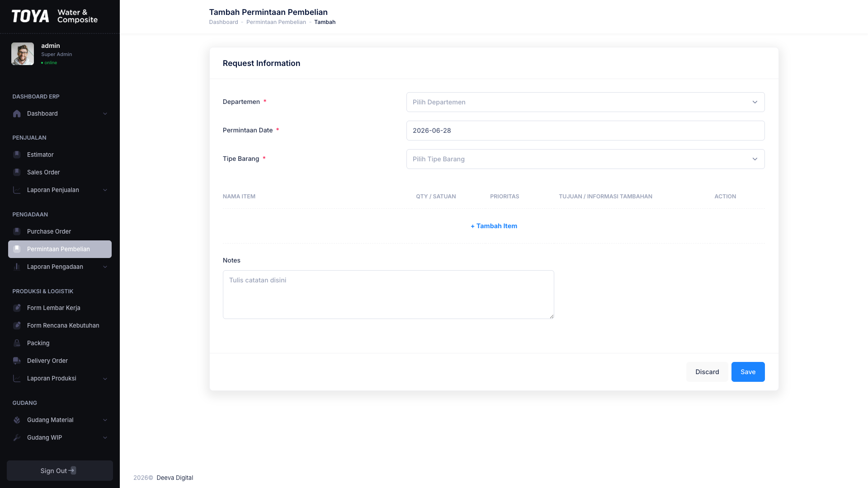The height and width of the screenshot is (488, 868).
Task: Expand the Gudang WIP chevron
Action: 105,437
